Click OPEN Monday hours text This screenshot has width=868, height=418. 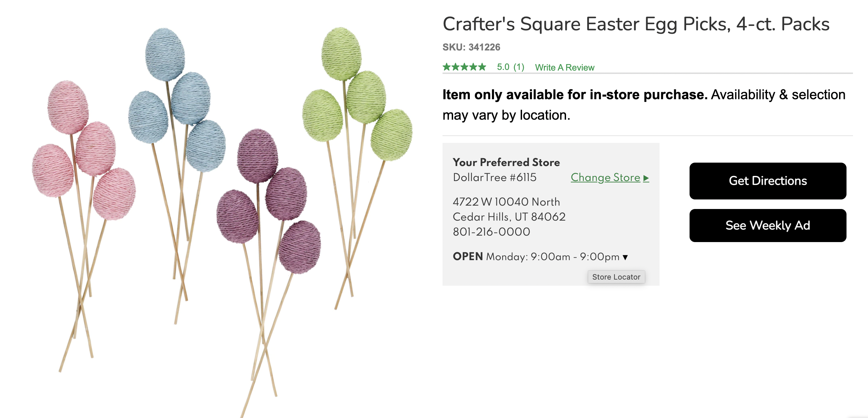tap(536, 256)
